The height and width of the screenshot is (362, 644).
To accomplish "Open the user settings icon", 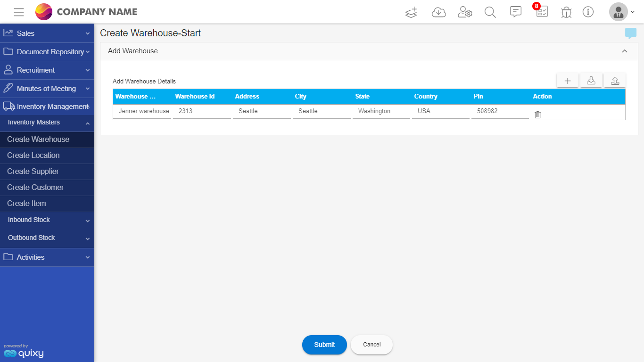I will tap(465, 12).
